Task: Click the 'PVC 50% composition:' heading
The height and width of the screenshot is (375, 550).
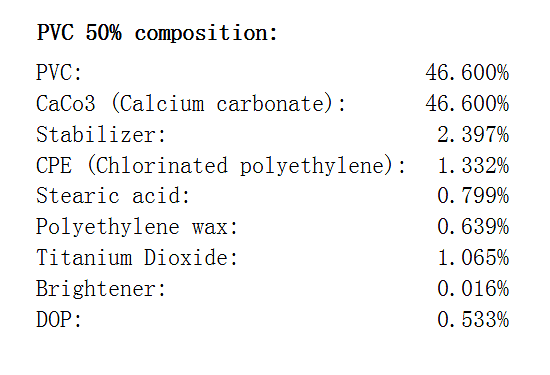Action: pyautogui.click(x=157, y=33)
